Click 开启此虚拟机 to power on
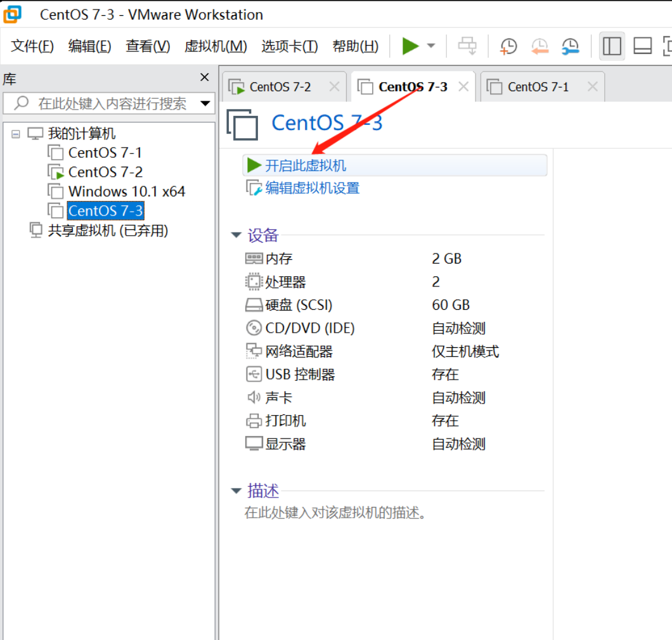Viewport: 672px width, 640px height. (x=395, y=165)
